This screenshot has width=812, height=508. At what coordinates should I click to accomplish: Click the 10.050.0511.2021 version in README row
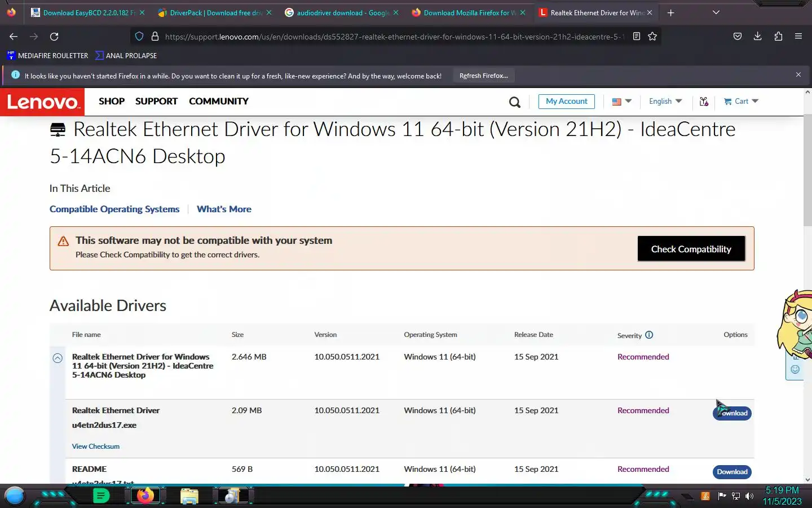coord(347,469)
